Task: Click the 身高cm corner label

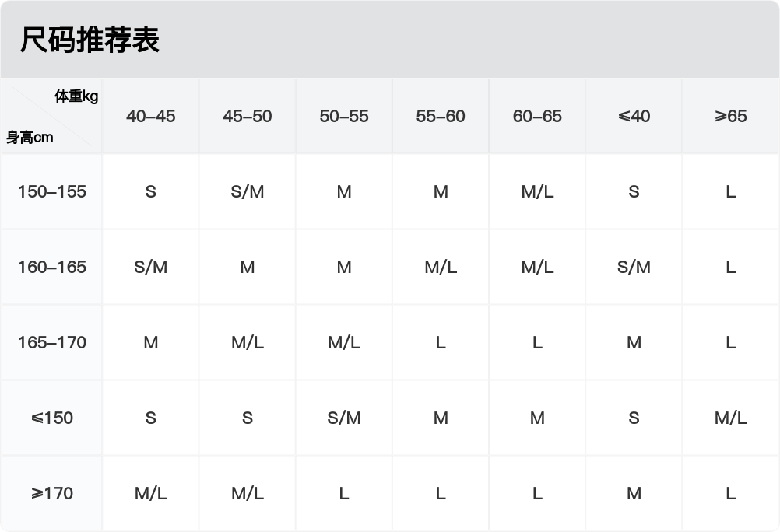Action: pyautogui.click(x=30, y=137)
